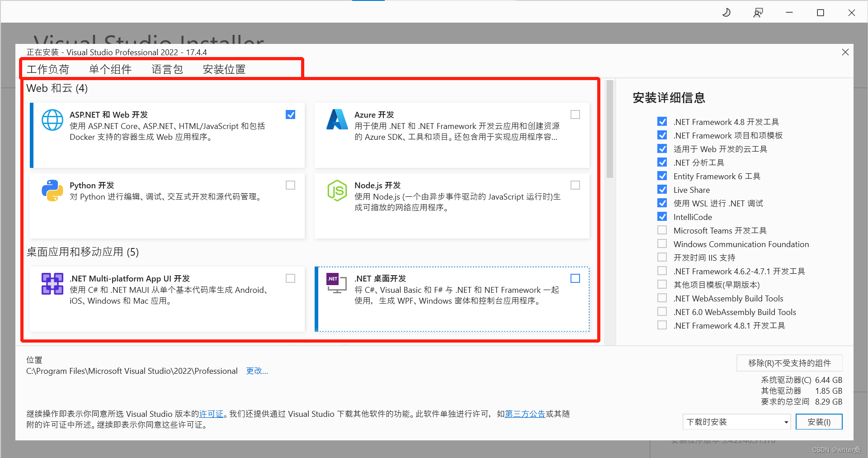This screenshot has height=458, width=868.
Task: Uncheck 使用 WSL 进行 .NET 调试
Action: pos(662,203)
